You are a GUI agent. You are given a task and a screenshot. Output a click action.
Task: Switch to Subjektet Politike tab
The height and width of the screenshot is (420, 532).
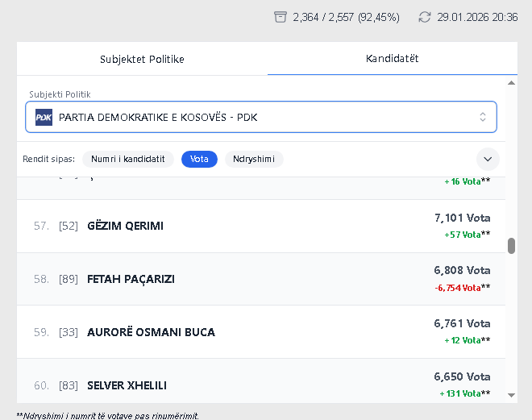click(142, 60)
